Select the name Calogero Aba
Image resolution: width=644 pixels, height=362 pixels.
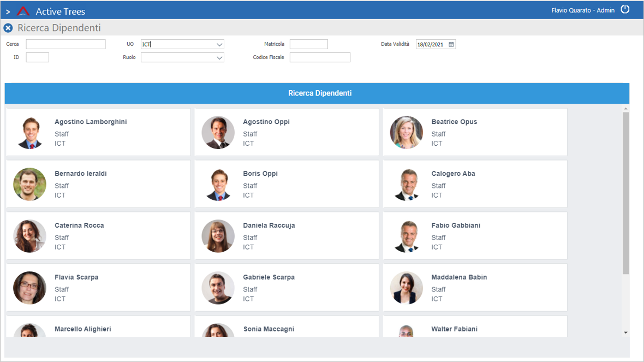tap(453, 174)
